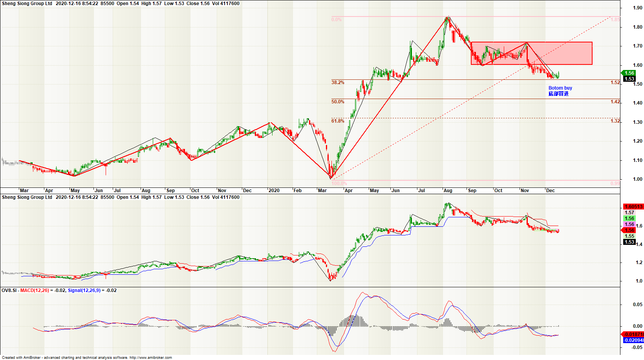644x360 pixels.
Task: Click the 0.00 MACD axis label
Action: 638,326
